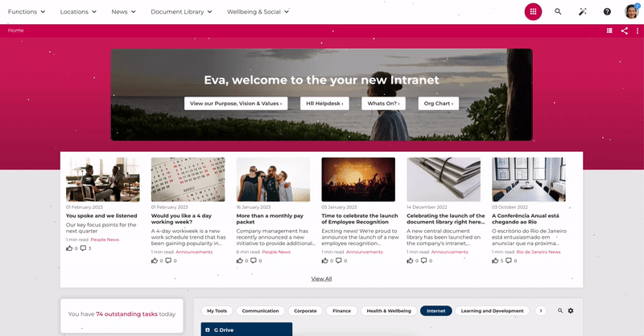The width and height of the screenshot is (644, 336).
Task: Show more tool categories with right arrow
Action: (541, 311)
